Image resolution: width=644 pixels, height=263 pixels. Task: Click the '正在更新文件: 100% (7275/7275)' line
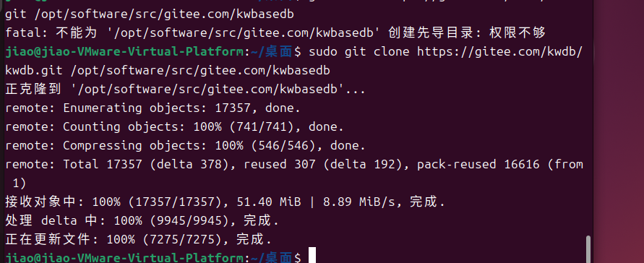point(138,239)
